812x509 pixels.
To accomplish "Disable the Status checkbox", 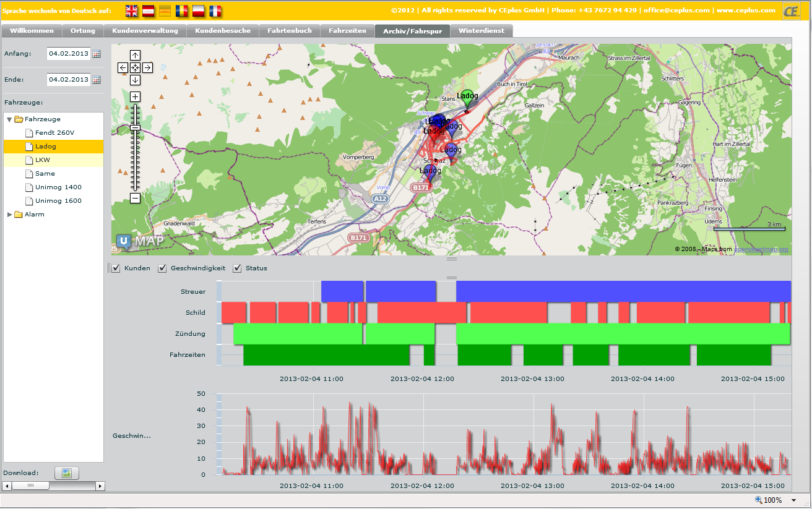I will click(x=237, y=268).
